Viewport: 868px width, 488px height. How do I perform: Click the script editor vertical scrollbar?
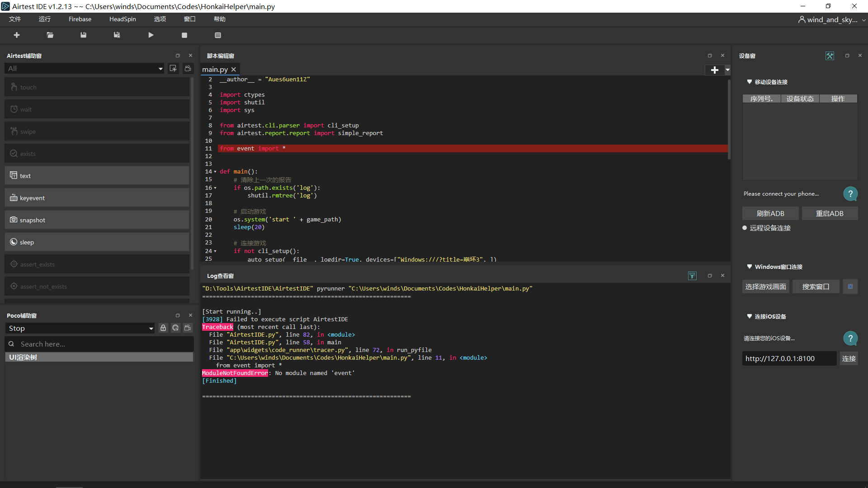(x=729, y=119)
